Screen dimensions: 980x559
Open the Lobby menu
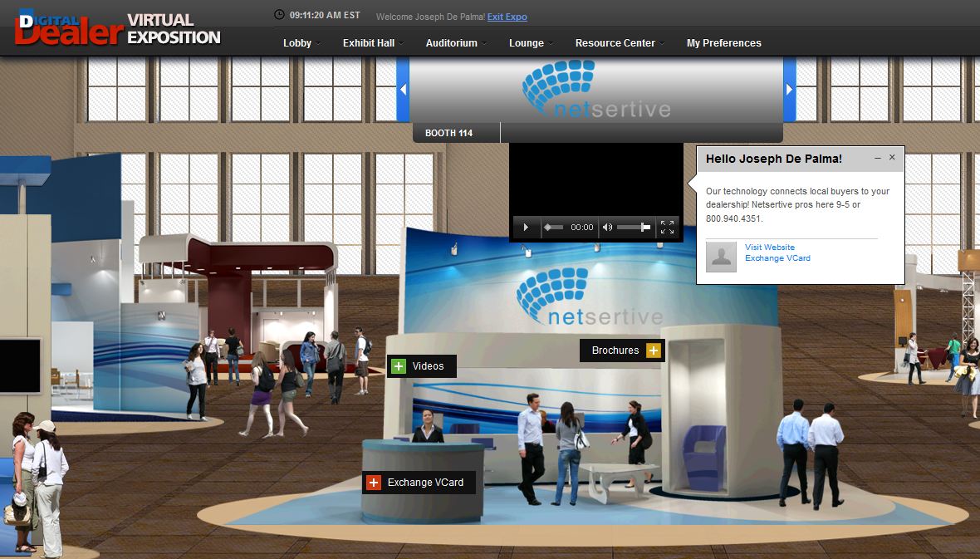click(296, 43)
